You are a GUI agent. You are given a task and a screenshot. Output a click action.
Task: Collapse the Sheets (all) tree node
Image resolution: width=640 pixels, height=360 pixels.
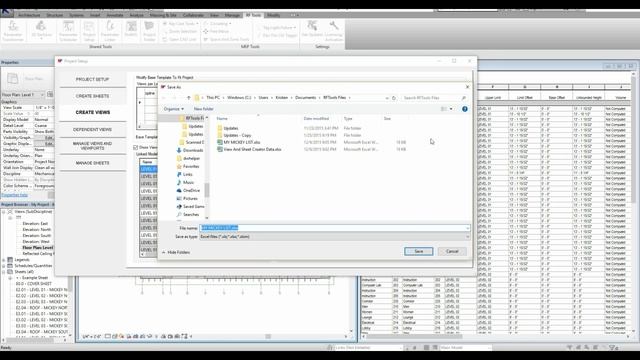4,272
